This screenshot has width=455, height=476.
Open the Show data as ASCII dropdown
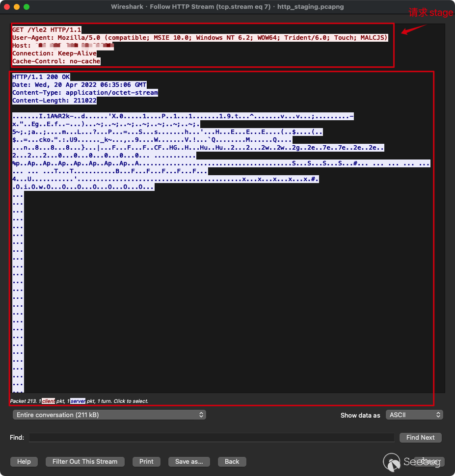coord(414,415)
